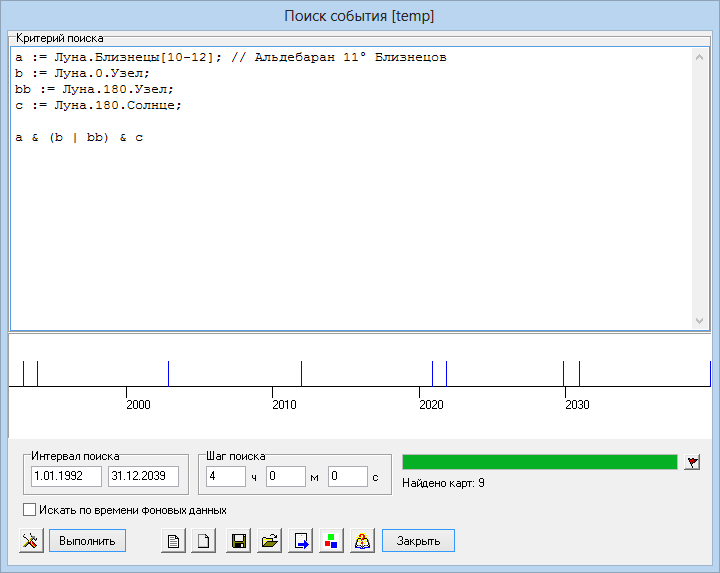Click the blue timeline marker near 2002

point(168,373)
